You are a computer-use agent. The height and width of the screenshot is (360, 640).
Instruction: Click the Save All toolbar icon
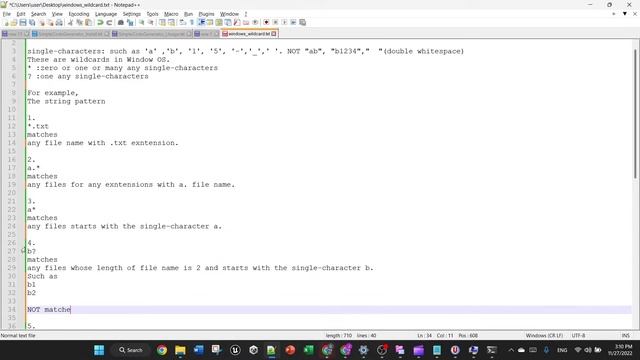(x=32, y=22)
